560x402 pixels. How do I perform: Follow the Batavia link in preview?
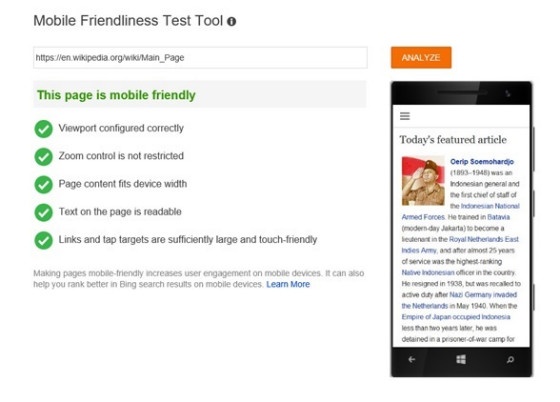click(x=499, y=217)
